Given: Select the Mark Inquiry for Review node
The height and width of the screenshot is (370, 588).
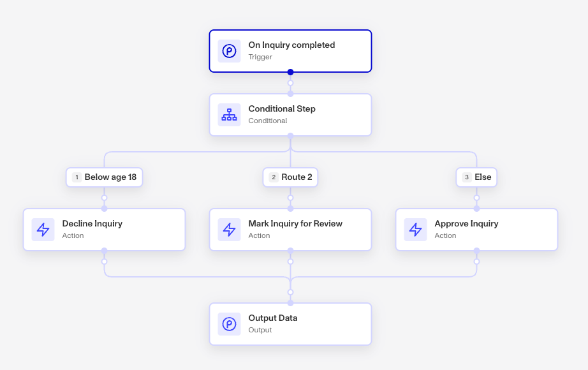Looking at the screenshot, I should pyautogui.click(x=290, y=230).
